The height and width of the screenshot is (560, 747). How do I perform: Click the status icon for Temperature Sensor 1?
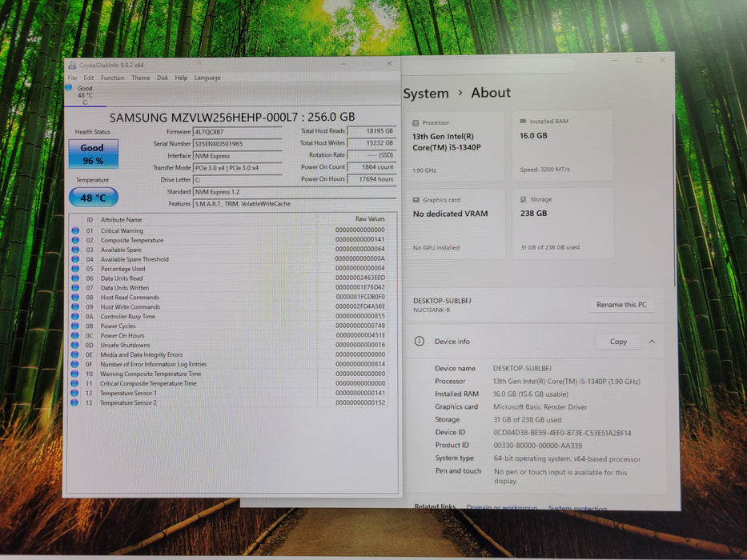(x=74, y=393)
